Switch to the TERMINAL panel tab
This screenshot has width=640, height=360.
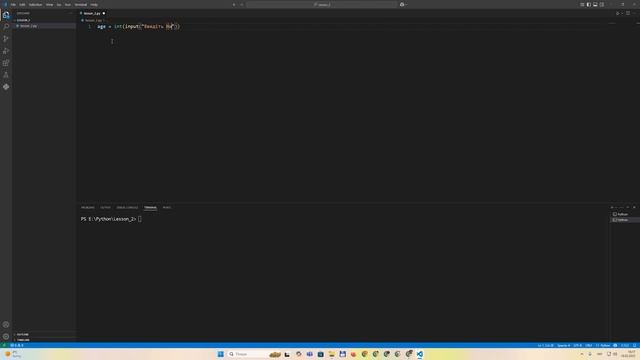point(150,207)
